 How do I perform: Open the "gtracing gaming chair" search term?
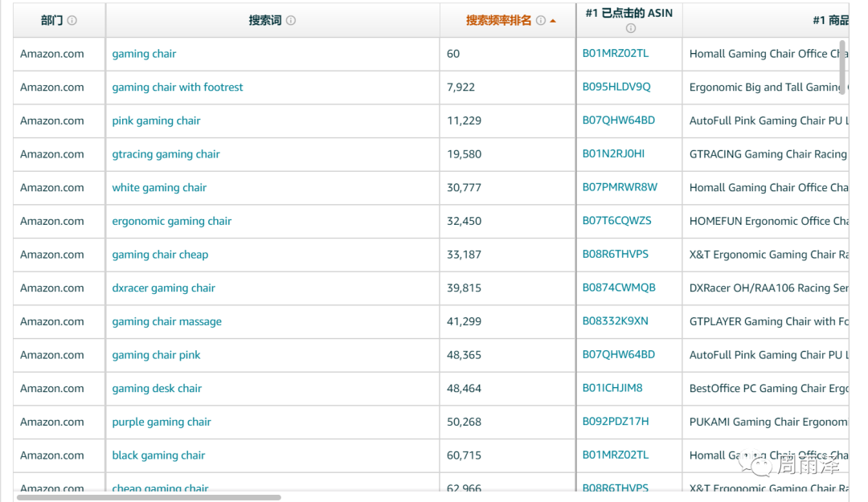pos(166,154)
